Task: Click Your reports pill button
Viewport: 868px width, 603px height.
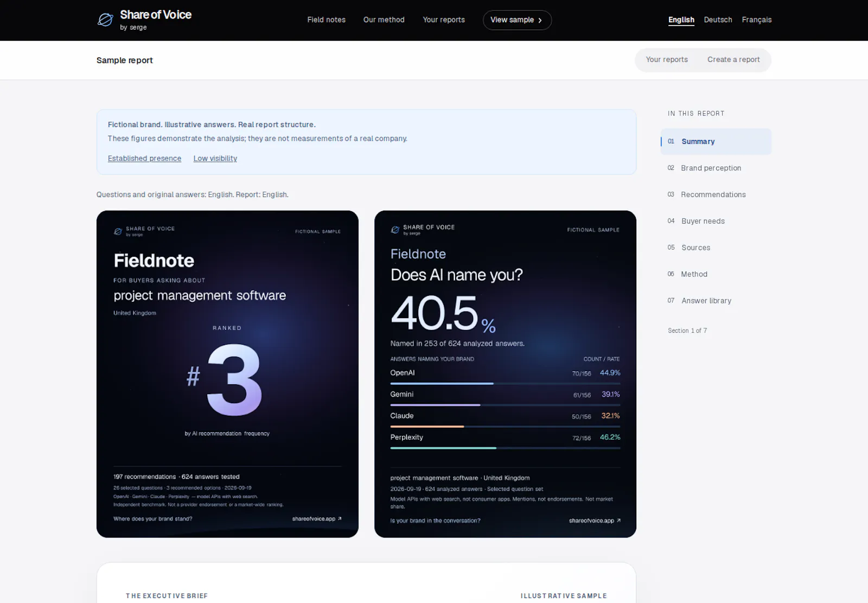Action: [667, 60]
